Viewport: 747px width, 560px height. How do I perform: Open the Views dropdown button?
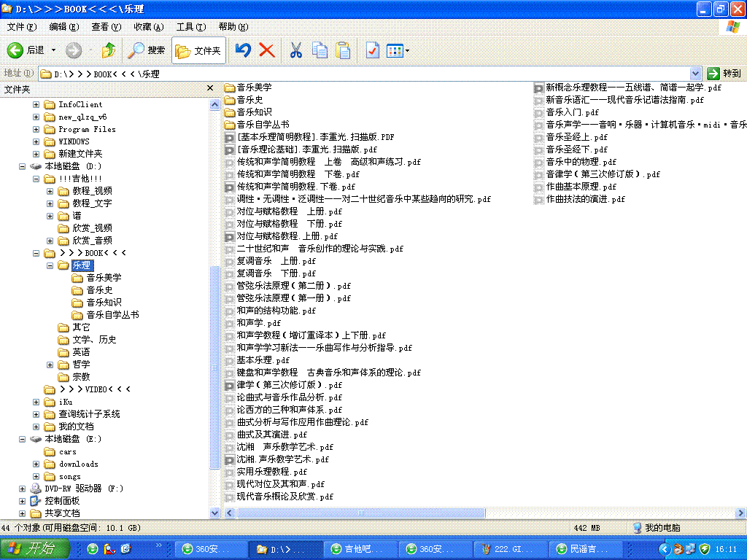[x=398, y=50]
